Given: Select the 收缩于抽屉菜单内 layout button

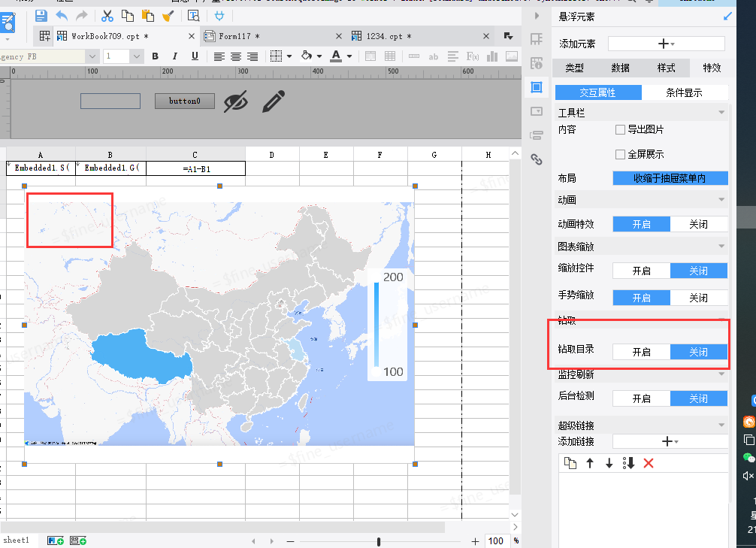Looking at the screenshot, I should (670, 178).
